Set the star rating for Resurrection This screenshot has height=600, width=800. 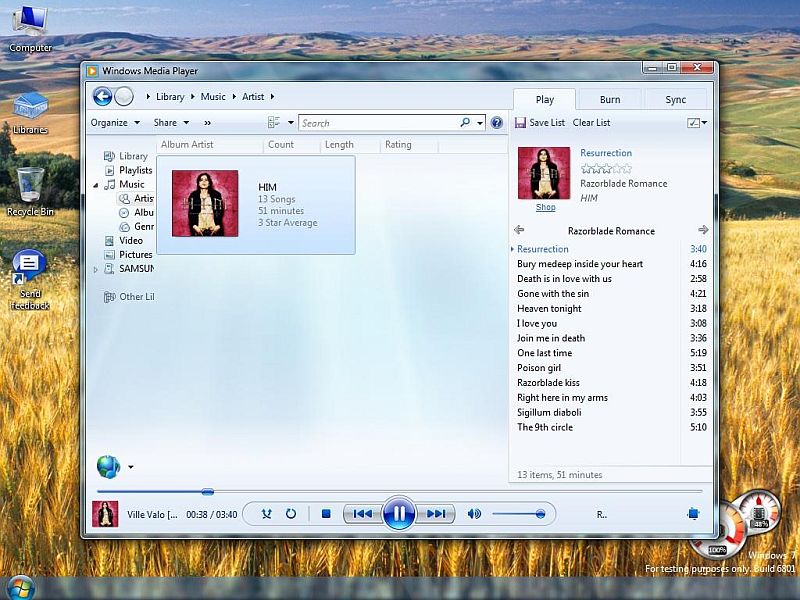click(606, 168)
